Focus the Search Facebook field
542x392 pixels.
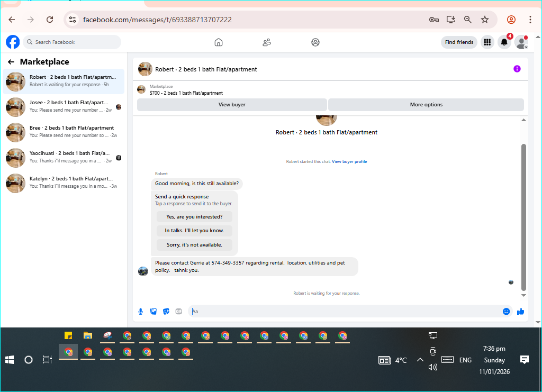click(72, 42)
